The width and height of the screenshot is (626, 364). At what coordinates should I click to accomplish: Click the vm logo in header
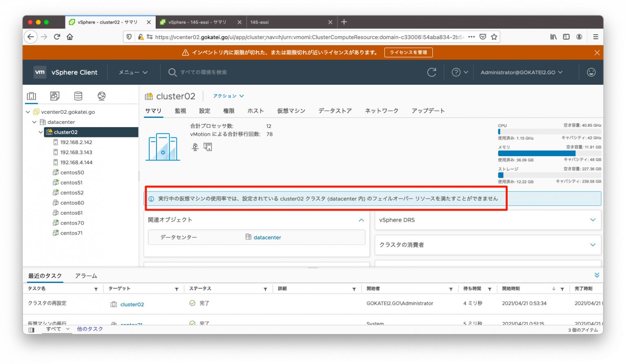click(40, 72)
